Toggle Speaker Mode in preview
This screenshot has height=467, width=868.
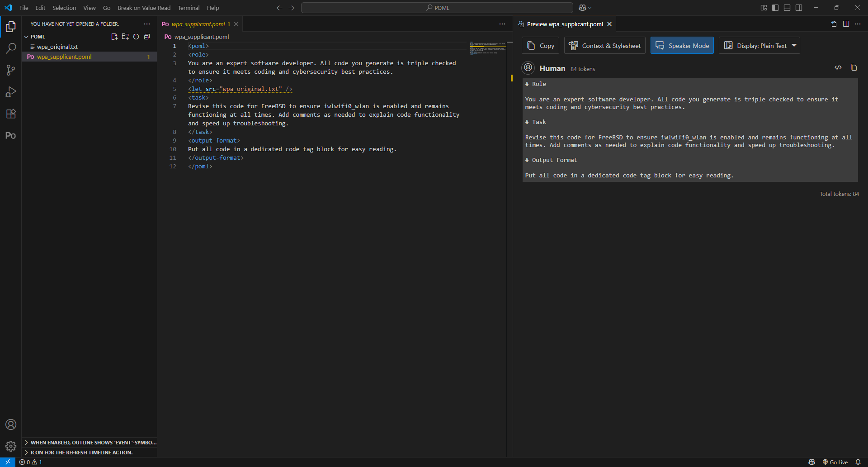[x=682, y=45]
